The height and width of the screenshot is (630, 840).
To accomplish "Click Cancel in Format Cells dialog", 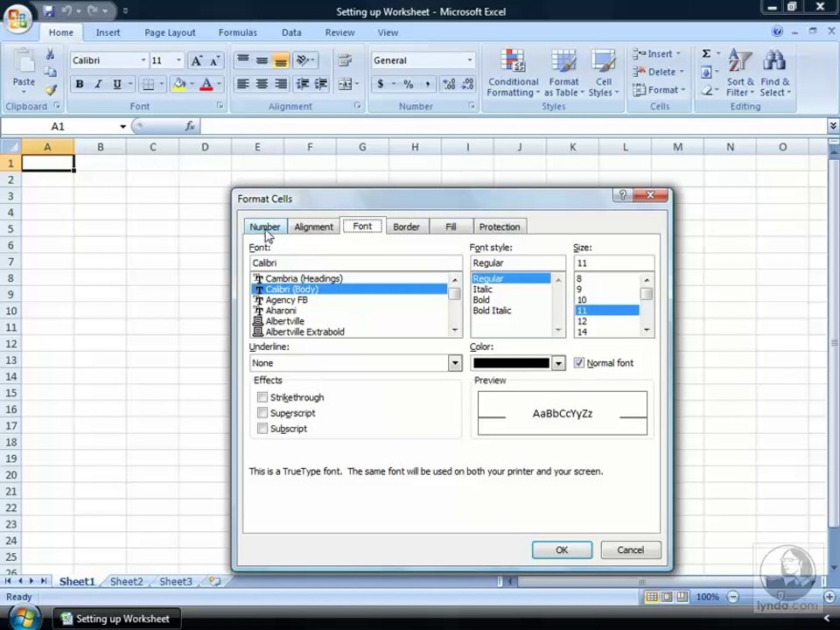I will tap(631, 549).
